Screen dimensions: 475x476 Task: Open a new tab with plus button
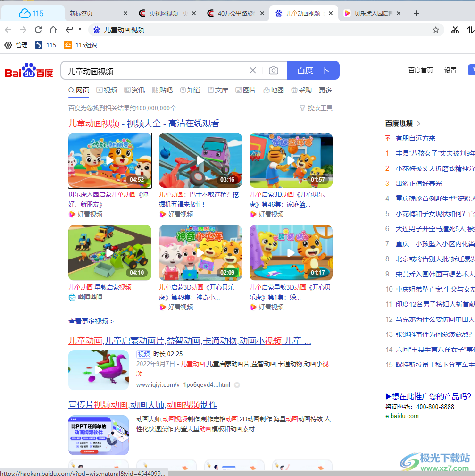coord(417,13)
